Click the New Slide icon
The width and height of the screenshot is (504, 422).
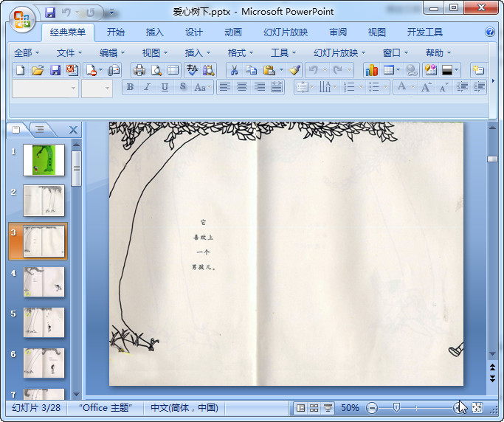point(478,70)
